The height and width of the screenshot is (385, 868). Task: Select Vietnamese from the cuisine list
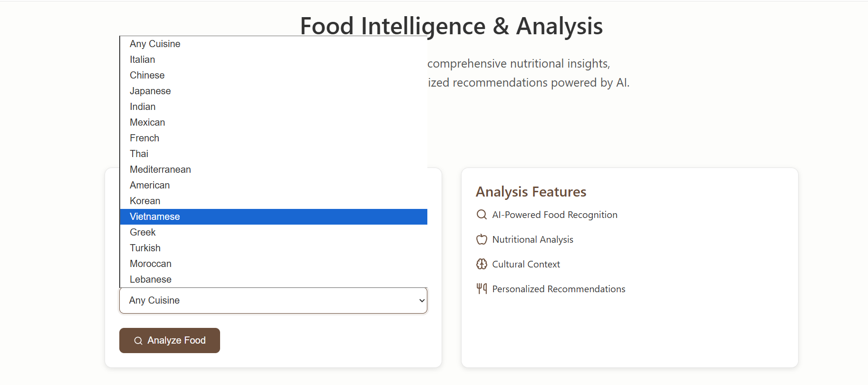coord(155,217)
